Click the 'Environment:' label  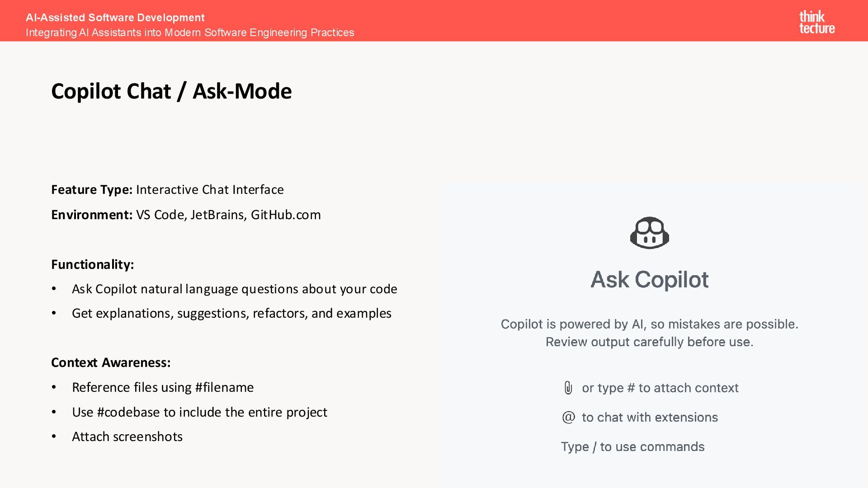92,215
